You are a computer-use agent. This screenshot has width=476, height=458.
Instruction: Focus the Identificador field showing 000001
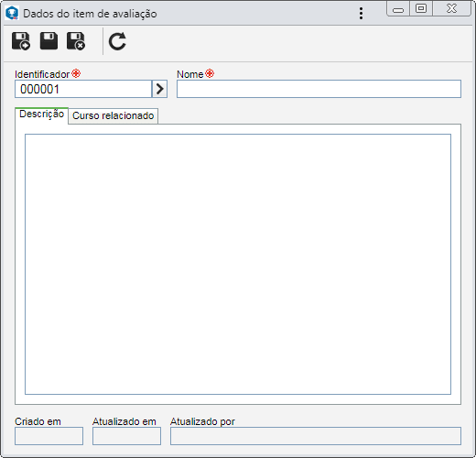83,89
